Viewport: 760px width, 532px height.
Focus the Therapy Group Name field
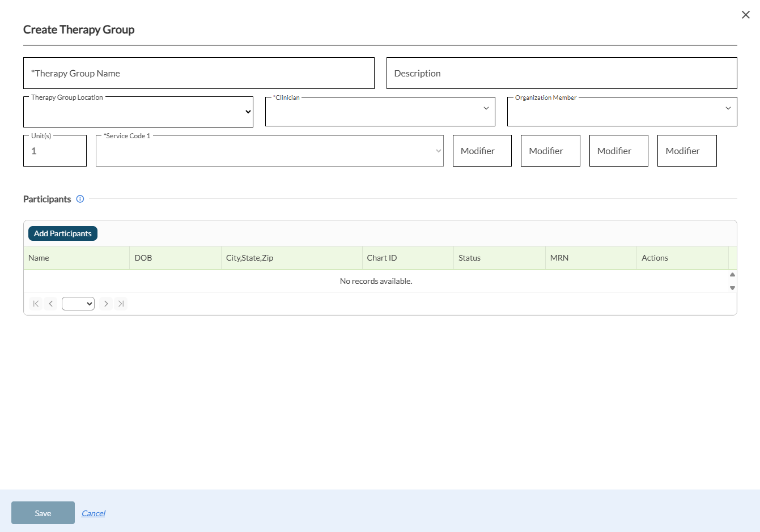pyautogui.click(x=199, y=73)
